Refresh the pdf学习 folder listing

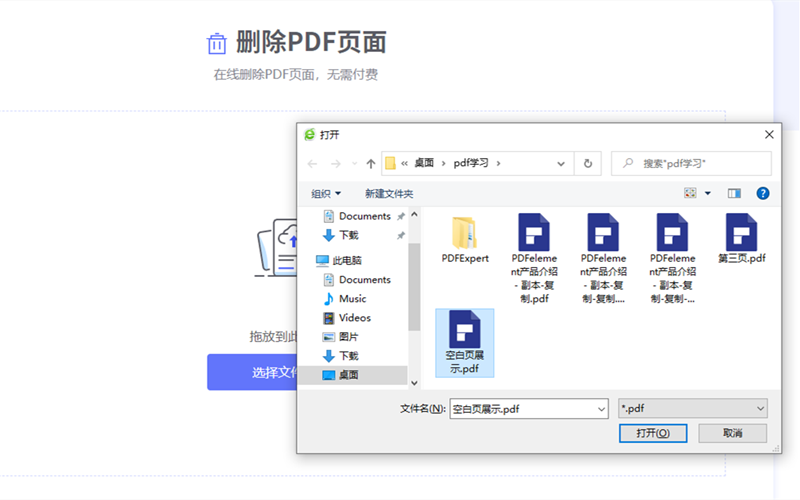click(588, 163)
